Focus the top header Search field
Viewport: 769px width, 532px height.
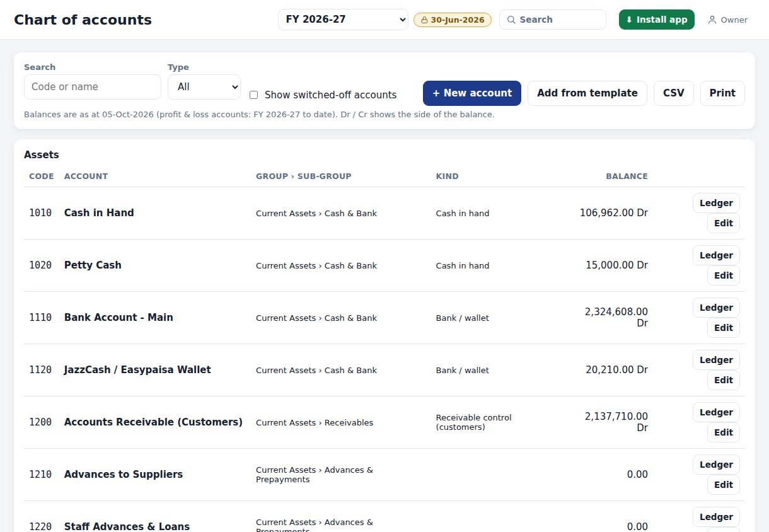point(553,20)
